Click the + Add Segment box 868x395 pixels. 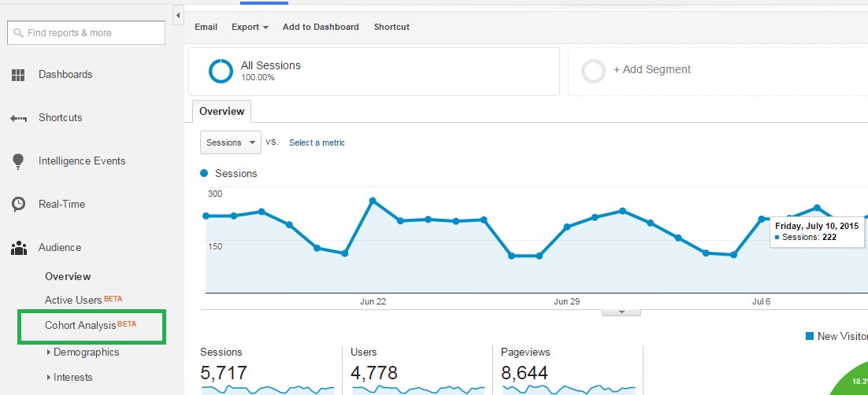pyautogui.click(x=651, y=70)
